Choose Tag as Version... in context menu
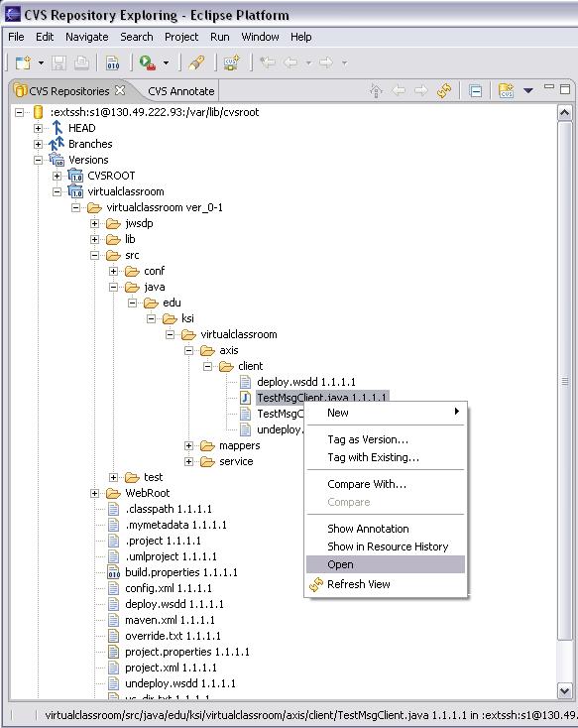 386,439
